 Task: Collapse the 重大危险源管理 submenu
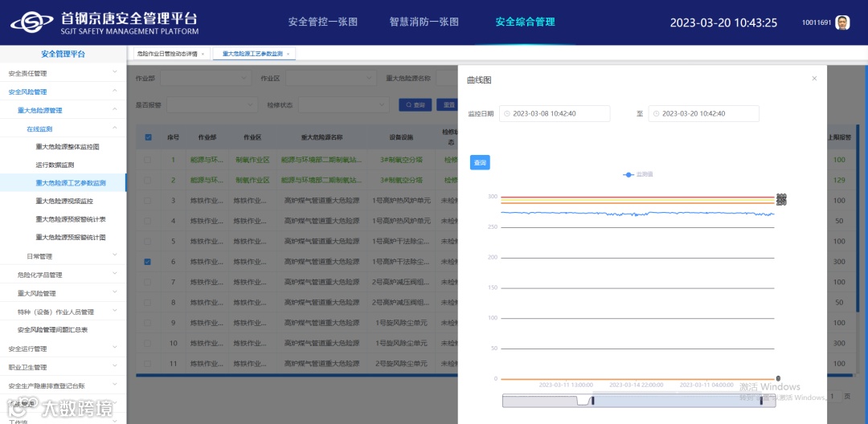63,110
